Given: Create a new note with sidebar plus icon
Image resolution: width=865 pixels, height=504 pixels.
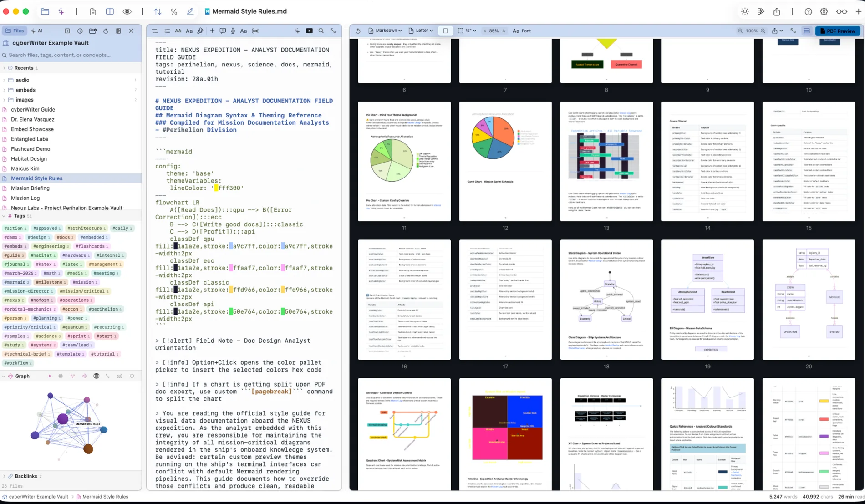Looking at the screenshot, I should 67,31.
